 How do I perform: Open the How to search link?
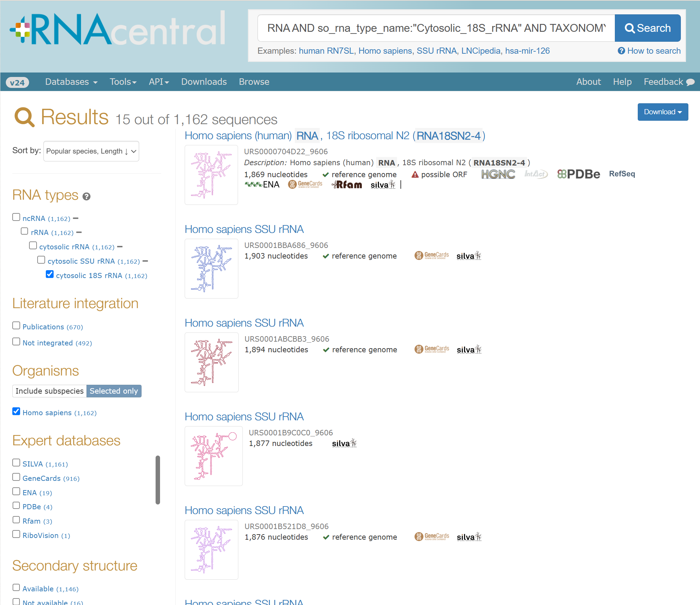coord(649,51)
